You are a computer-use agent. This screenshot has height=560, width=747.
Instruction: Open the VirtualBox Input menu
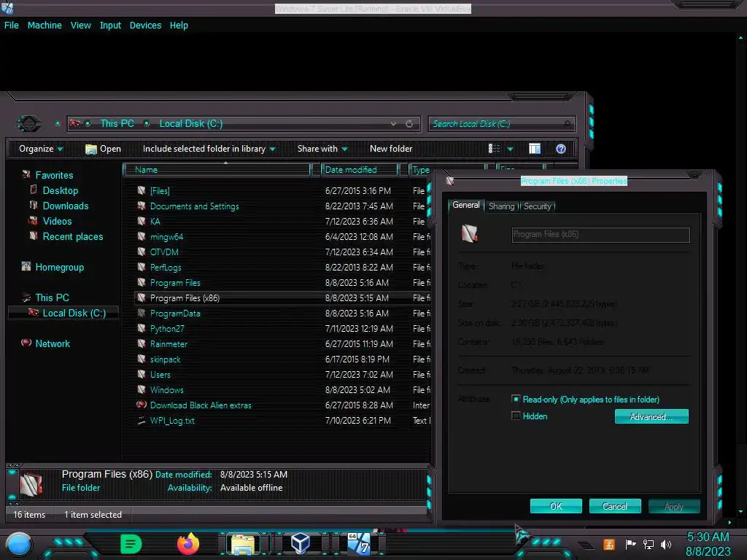point(110,26)
